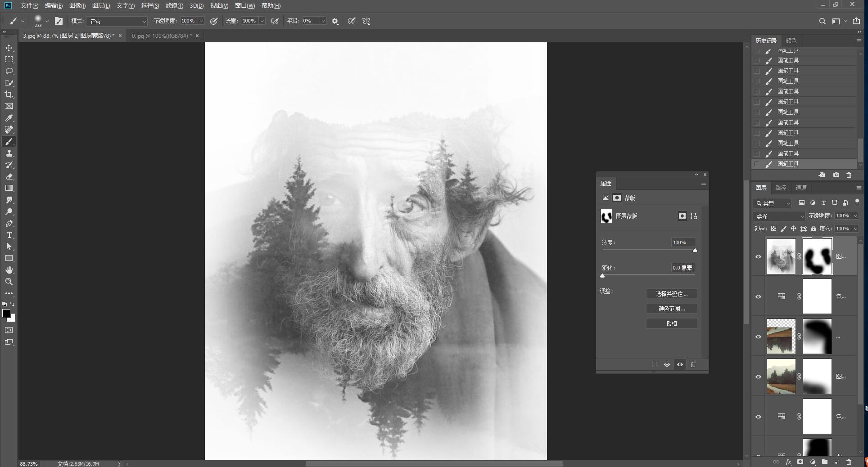The height and width of the screenshot is (467, 868).
Task: Create a new adjustment layer from Layers panel bottom
Action: tap(813, 462)
